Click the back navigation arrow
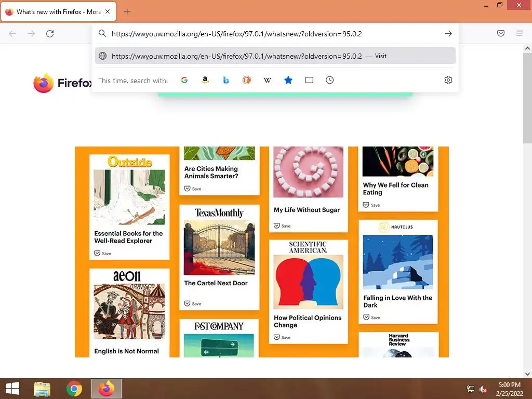 12,34
